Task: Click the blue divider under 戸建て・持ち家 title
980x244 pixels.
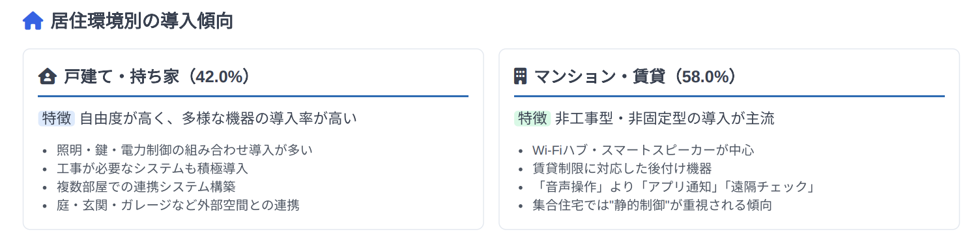Action: [253, 97]
